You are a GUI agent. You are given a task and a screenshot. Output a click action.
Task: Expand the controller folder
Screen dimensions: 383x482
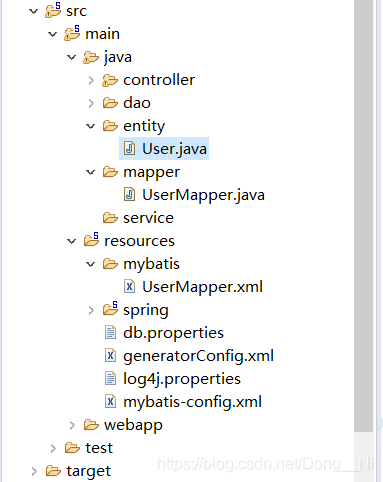click(x=91, y=80)
